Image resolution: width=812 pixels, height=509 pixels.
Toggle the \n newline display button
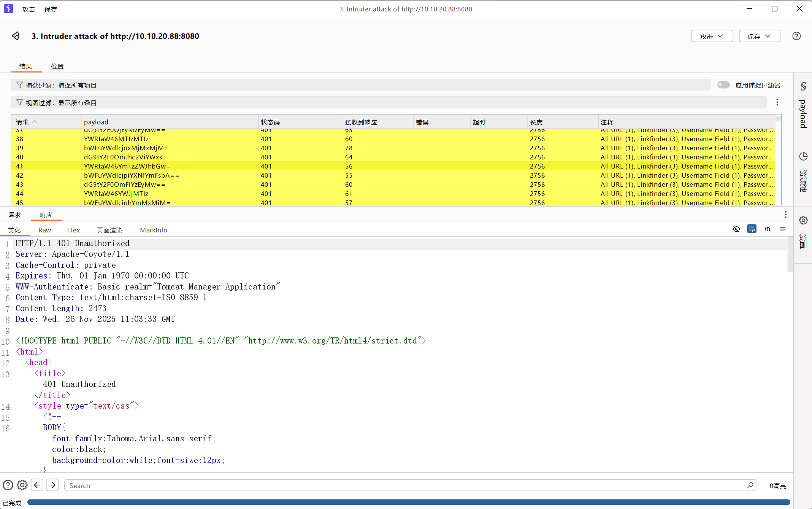[x=767, y=229]
